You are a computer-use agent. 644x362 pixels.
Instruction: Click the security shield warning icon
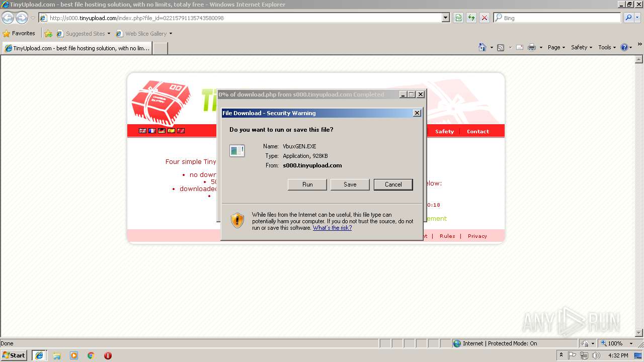point(237,220)
